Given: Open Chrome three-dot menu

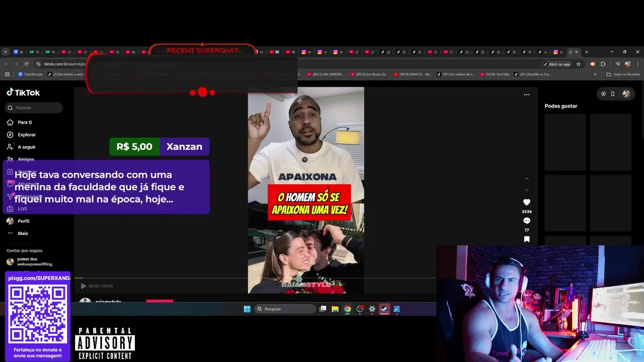Looking at the screenshot, I should (x=637, y=64).
